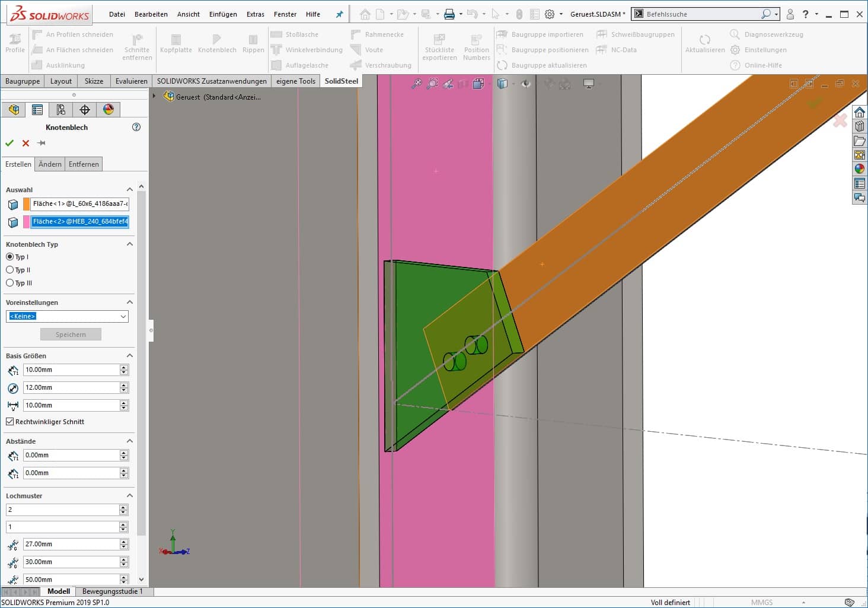Cancel Knotenblech with red X
Image resolution: width=868 pixels, height=608 pixels.
click(x=25, y=143)
